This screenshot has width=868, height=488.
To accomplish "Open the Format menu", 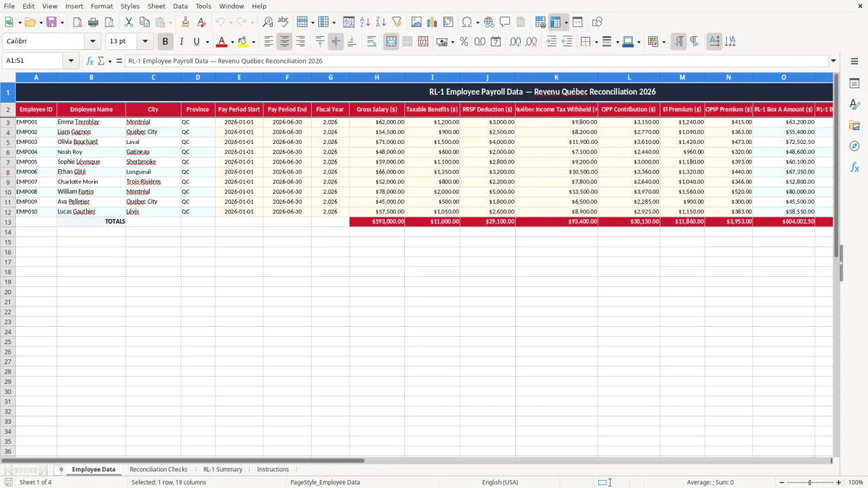I will click(101, 6).
